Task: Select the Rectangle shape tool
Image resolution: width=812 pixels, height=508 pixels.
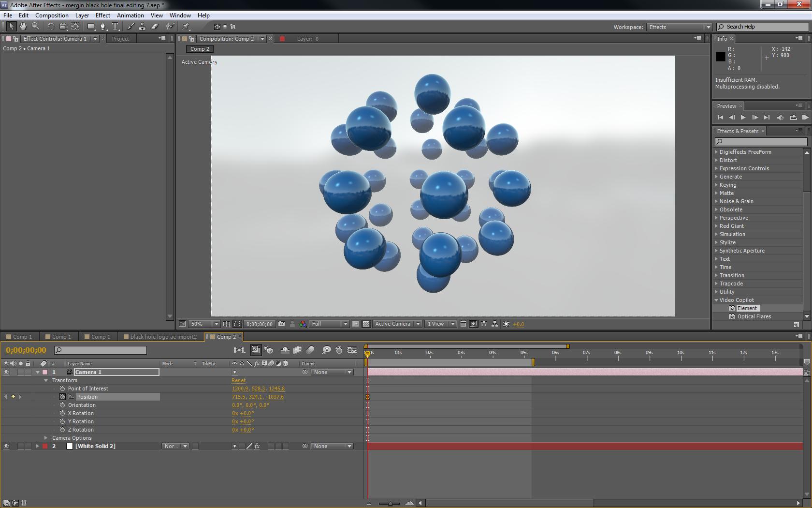Action: coord(90,26)
